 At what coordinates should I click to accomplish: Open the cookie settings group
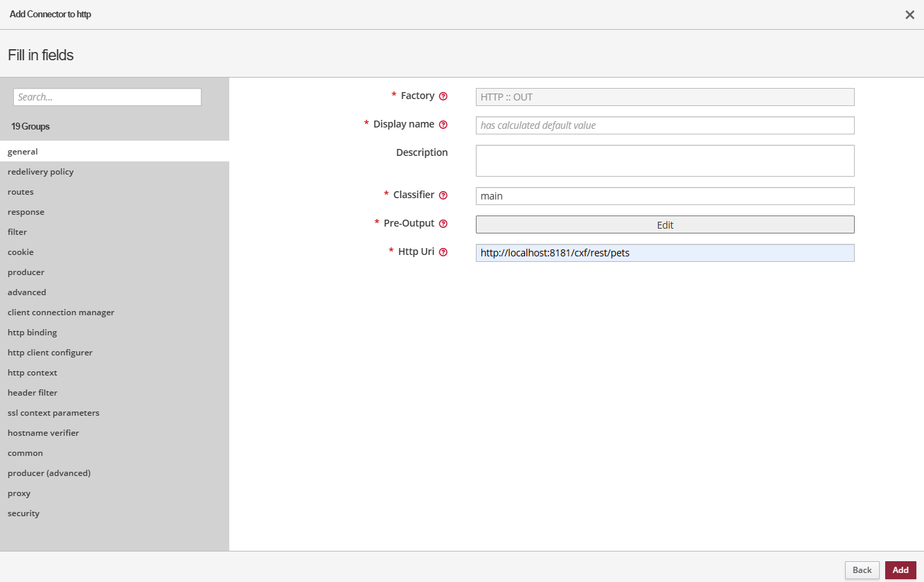pos(21,252)
